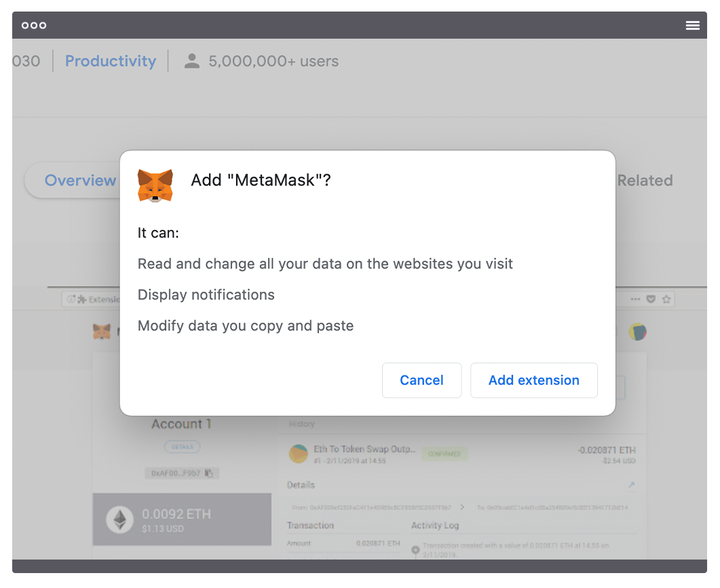This screenshot has height=588, width=720.
Task: Click the extension puzzle icon in address bar
Action: pyautogui.click(x=81, y=300)
